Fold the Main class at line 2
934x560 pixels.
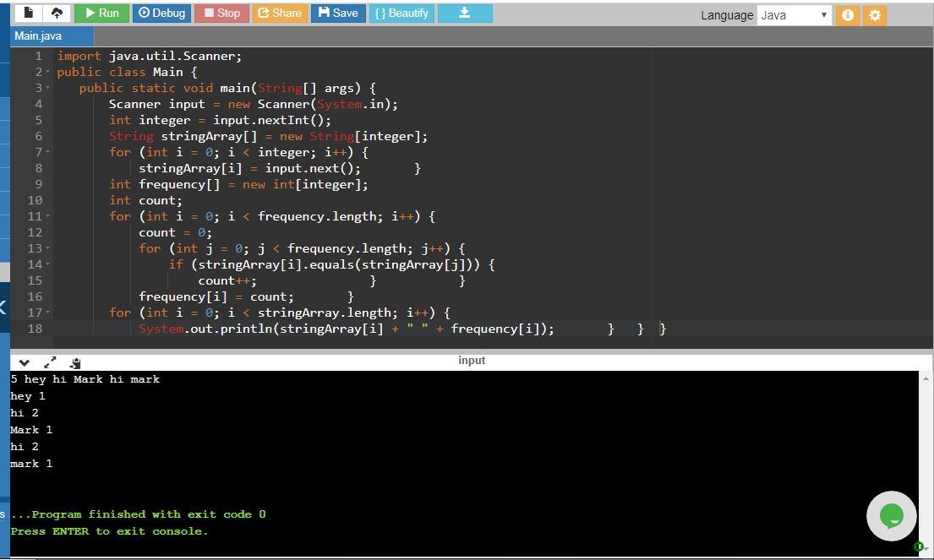click(47, 72)
